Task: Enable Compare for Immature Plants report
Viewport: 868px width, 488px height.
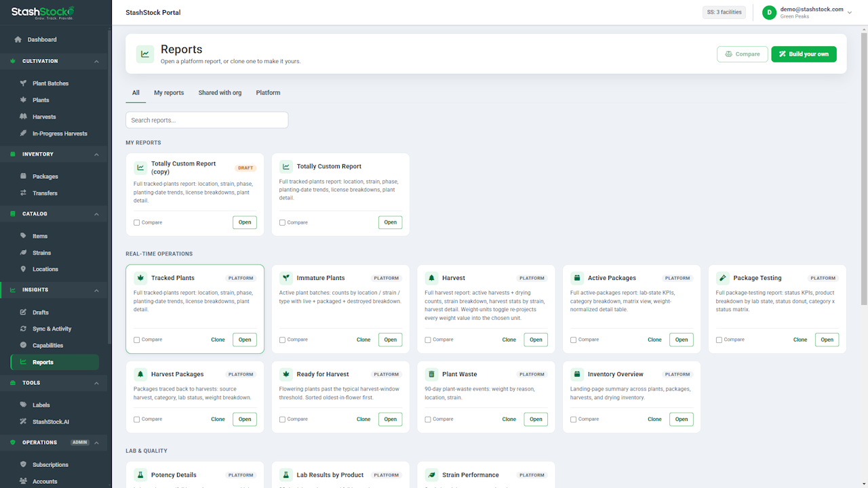Action: (x=283, y=340)
